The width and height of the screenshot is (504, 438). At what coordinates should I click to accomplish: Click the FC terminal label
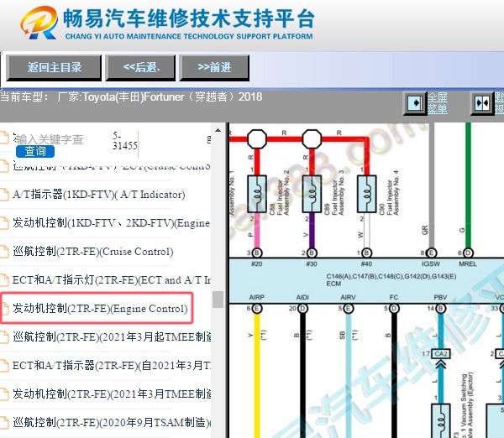[x=394, y=297]
